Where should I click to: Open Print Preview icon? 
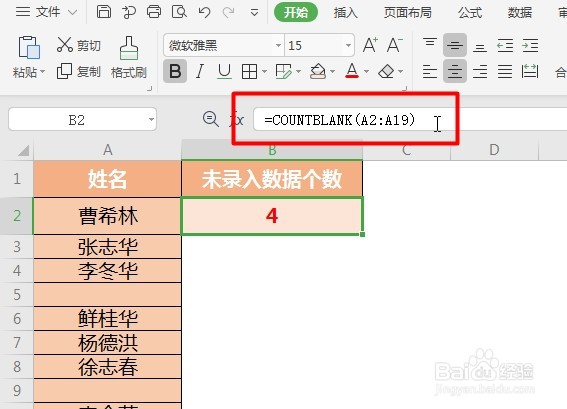click(x=179, y=12)
